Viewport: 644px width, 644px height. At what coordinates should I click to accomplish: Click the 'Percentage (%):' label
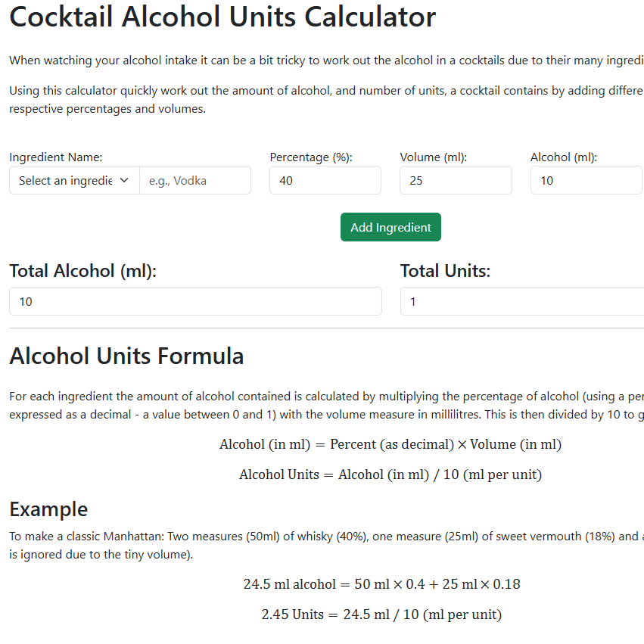pos(311,157)
